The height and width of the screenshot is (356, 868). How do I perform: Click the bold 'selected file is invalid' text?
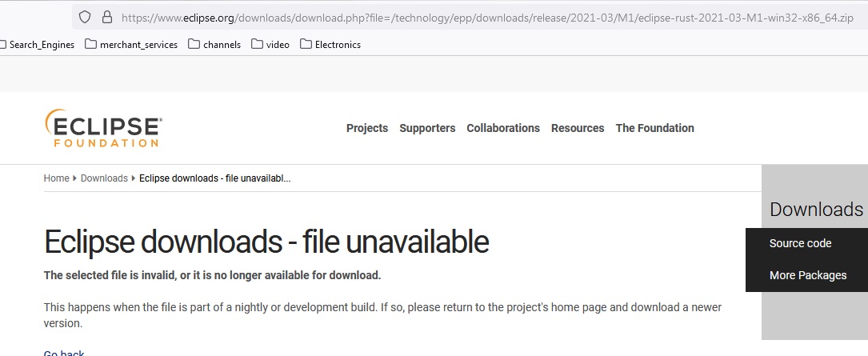pyautogui.click(x=213, y=275)
